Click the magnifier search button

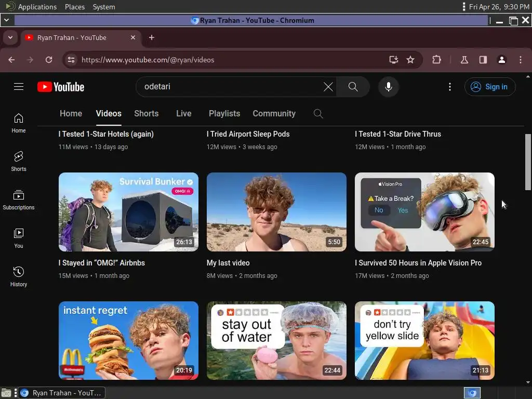click(353, 87)
